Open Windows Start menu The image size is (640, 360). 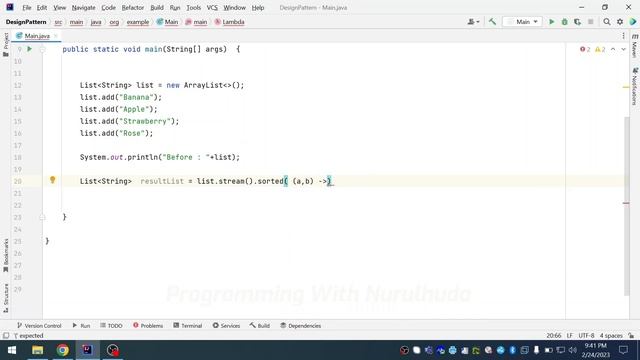click(x=12, y=350)
